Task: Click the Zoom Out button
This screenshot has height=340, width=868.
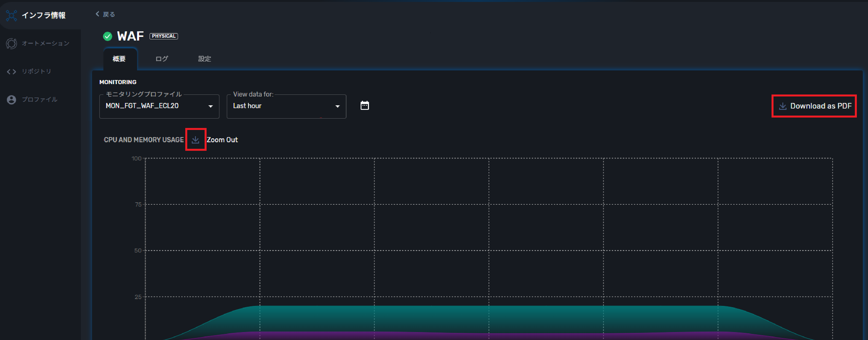Action: (222, 140)
